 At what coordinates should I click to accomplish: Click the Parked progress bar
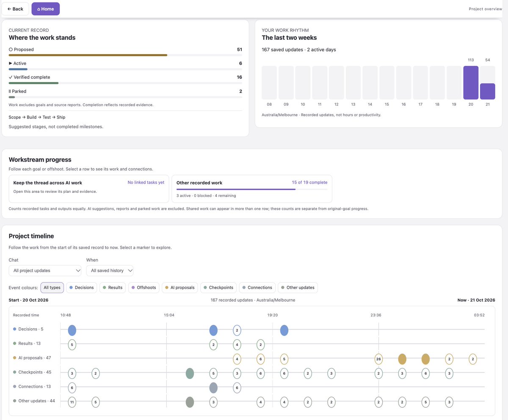click(x=125, y=97)
